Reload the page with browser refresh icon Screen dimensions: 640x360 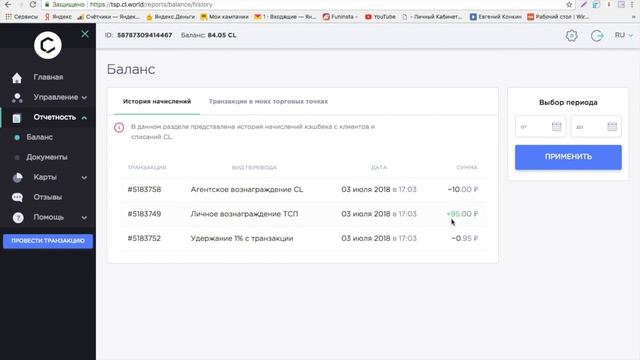pos(33,4)
